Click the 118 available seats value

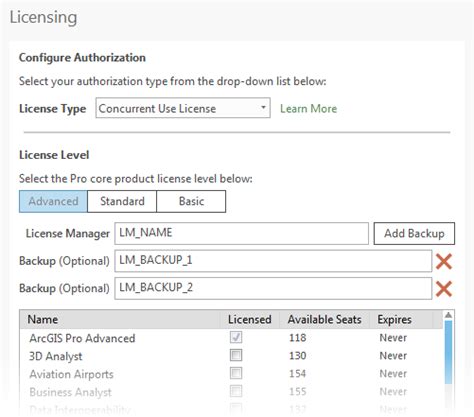tap(298, 338)
